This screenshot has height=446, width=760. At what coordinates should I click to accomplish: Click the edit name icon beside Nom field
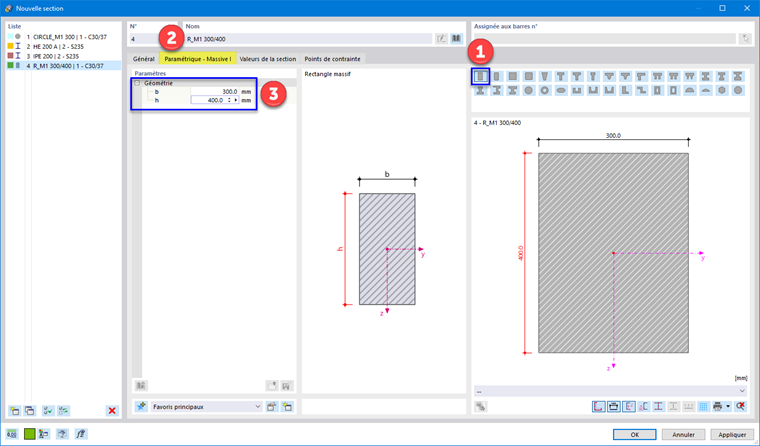click(441, 39)
